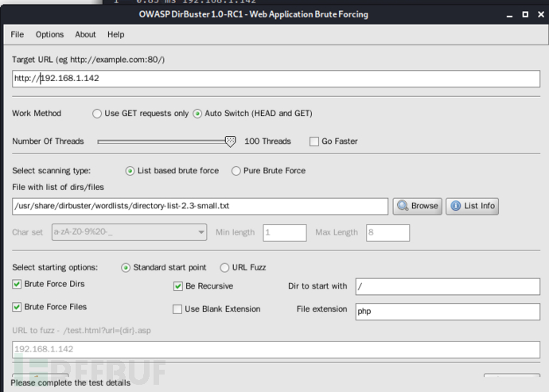Disable the Be Recursive option
Viewport: 549px width, 392px height.
click(178, 286)
